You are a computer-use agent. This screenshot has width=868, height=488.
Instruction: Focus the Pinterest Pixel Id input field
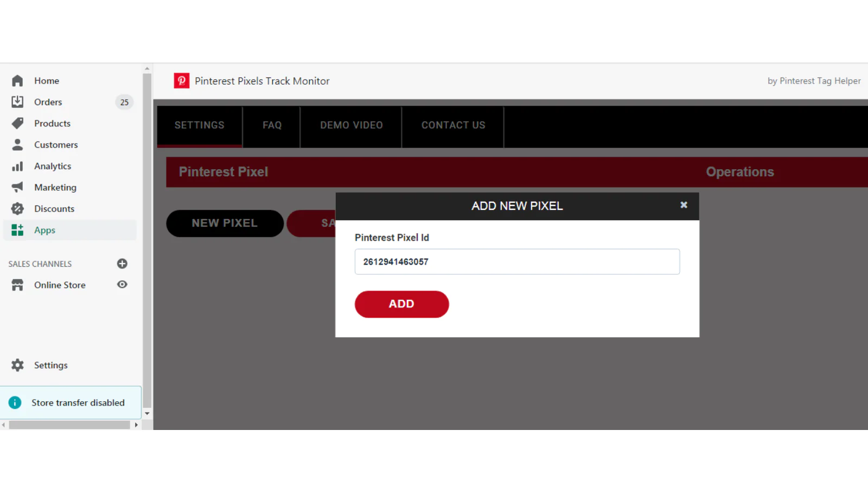(x=517, y=262)
